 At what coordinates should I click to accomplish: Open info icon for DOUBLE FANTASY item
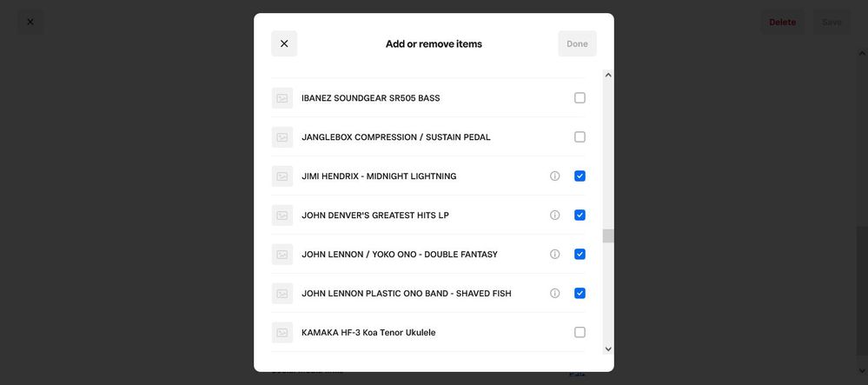pyautogui.click(x=554, y=255)
